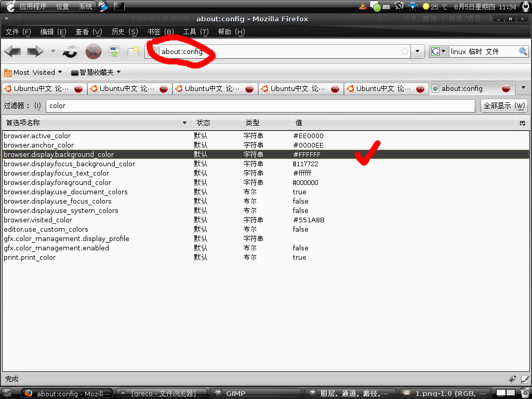Image resolution: width=532 pixels, height=399 pixels.
Task: Close the second Ubuntu中文 tab
Action: (x=164, y=89)
